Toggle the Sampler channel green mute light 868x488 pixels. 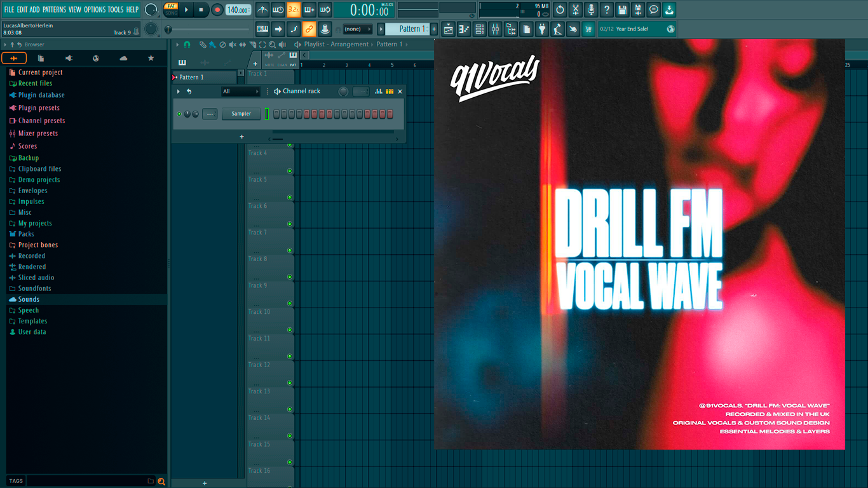[179, 114]
